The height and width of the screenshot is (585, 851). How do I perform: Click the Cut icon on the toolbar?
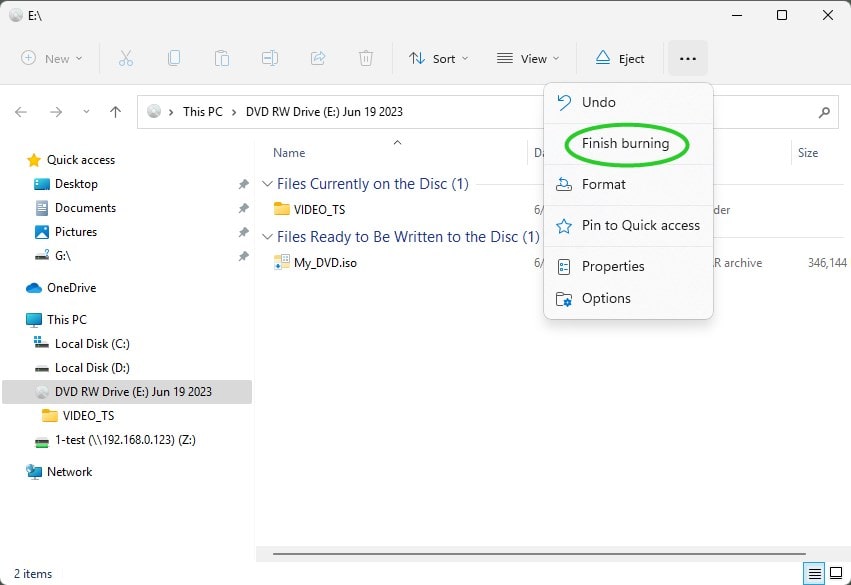(x=126, y=58)
